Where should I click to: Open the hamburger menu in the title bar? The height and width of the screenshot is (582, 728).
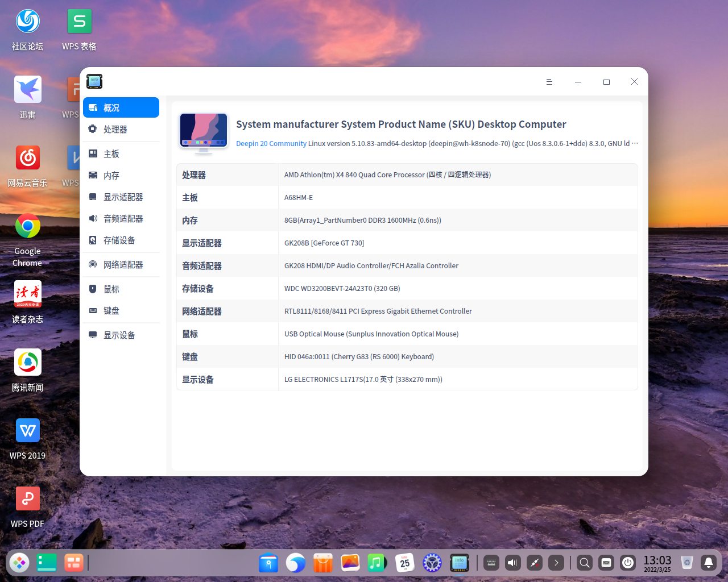549,82
